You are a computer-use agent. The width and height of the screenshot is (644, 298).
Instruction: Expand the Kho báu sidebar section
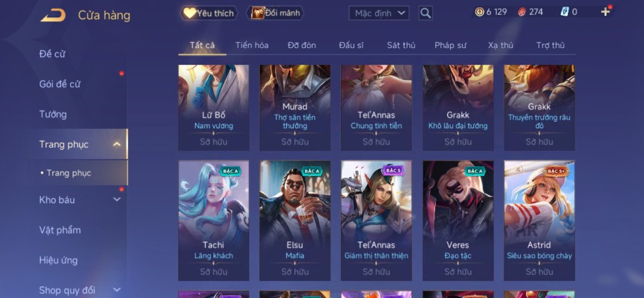[x=117, y=200]
